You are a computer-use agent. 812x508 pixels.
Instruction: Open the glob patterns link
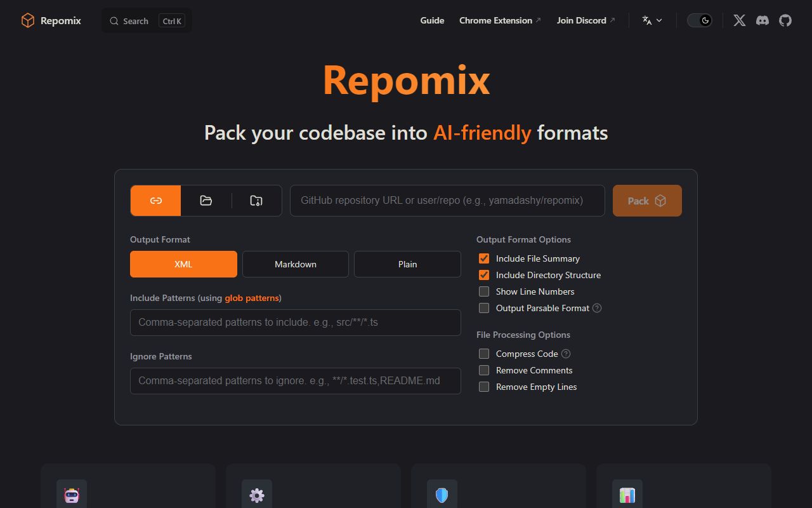tap(252, 298)
